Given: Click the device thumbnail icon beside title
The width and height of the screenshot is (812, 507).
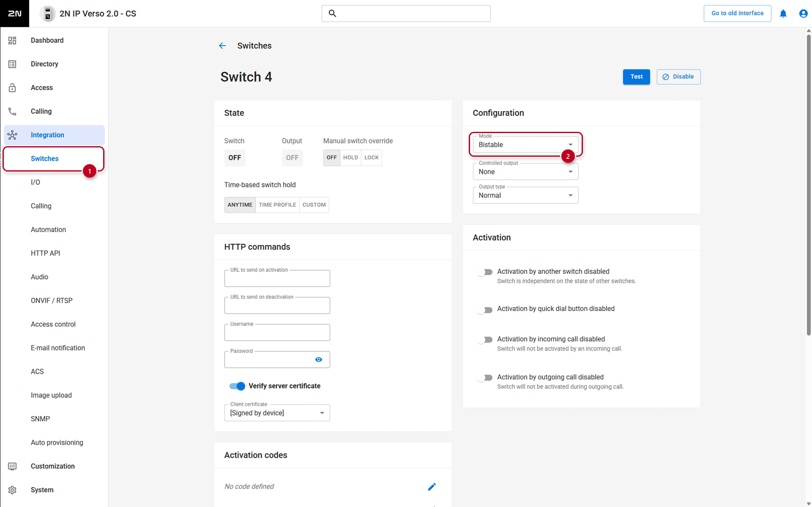Looking at the screenshot, I should coord(48,14).
